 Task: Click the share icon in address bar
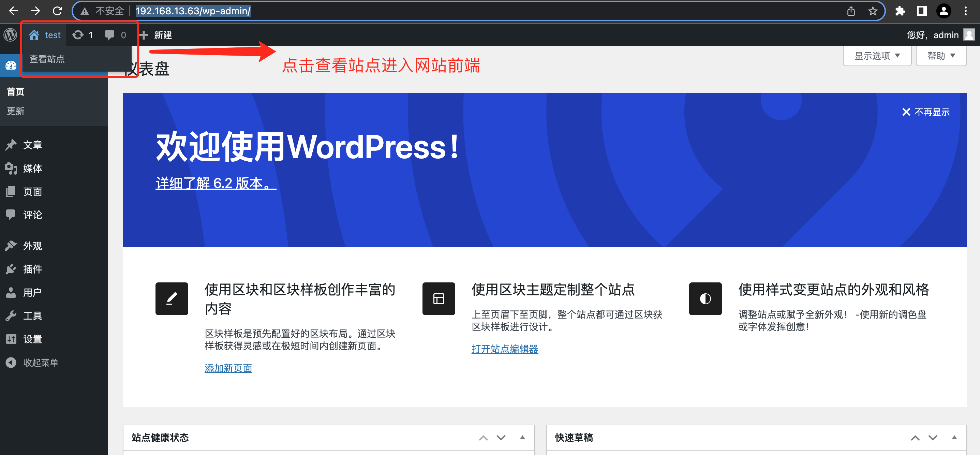(x=851, y=11)
